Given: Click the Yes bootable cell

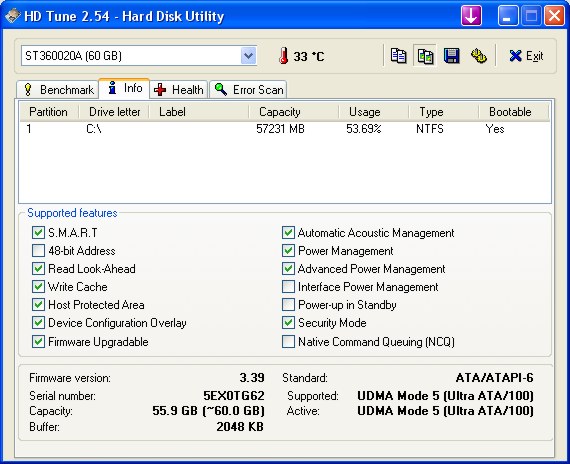Looking at the screenshot, I should click(x=495, y=129).
